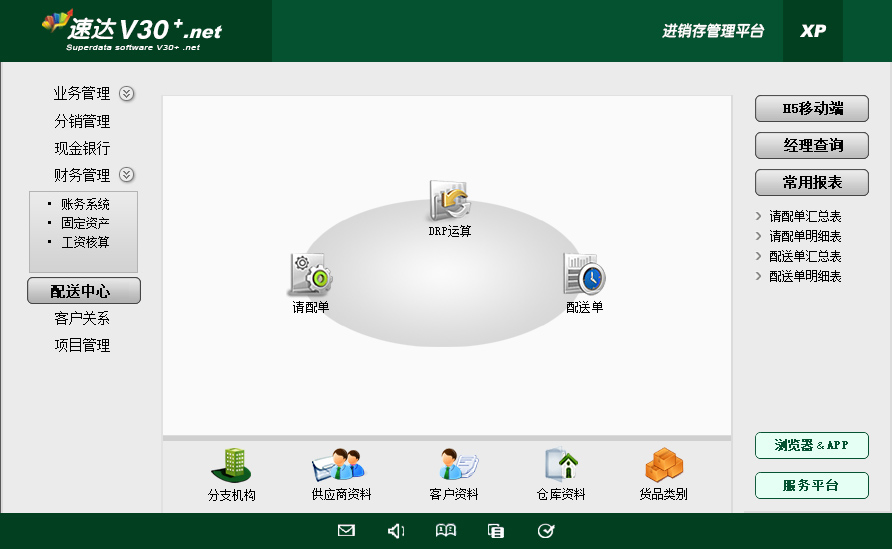This screenshot has height=549, width=892.
Task: Click the mail envelope icon in bottom bar
Action: point(346,531)
